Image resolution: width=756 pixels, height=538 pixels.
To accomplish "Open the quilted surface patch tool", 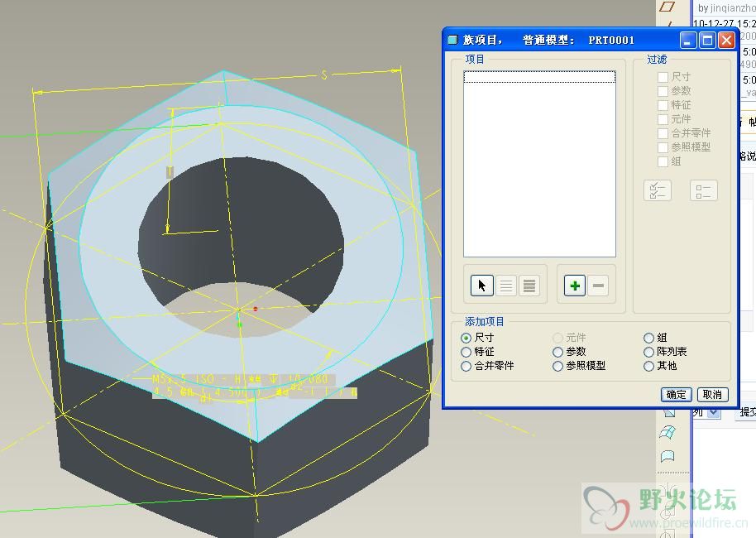I will tap(667, 432).
